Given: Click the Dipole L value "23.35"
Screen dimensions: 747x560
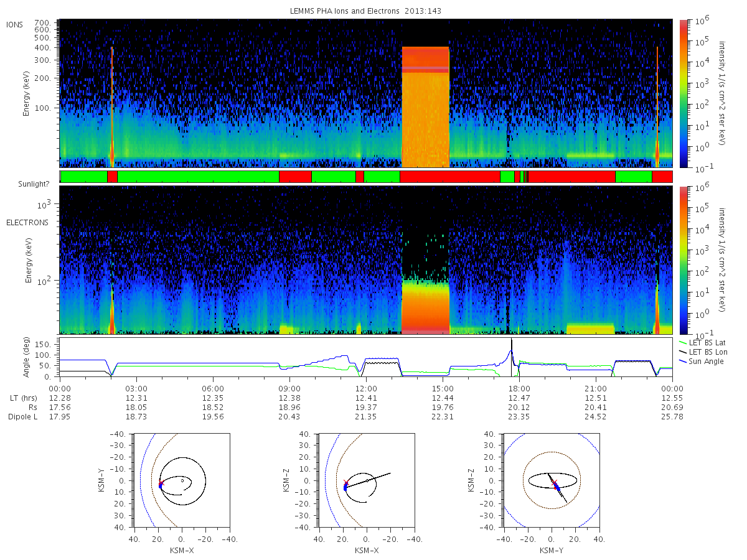Looking at the screenshot, I should point(519,416).
